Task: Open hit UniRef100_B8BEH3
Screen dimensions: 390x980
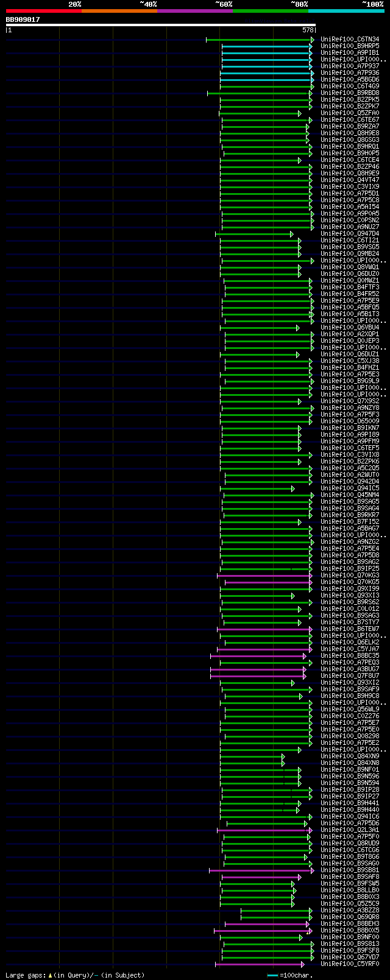Action: (350, 924)
